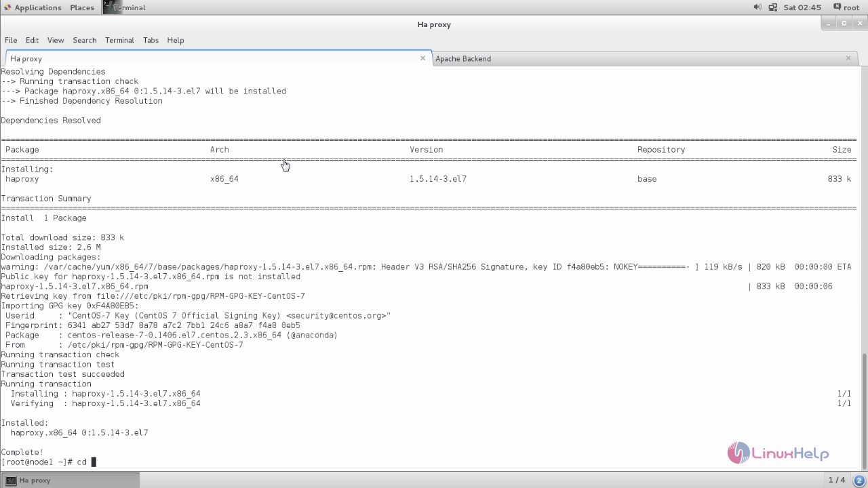The height and width of the screenshot is (488, 868).
Task: Click 'Importing GPG key 0xF4A80EB5:' line
Action: click(x=70, y=306)
